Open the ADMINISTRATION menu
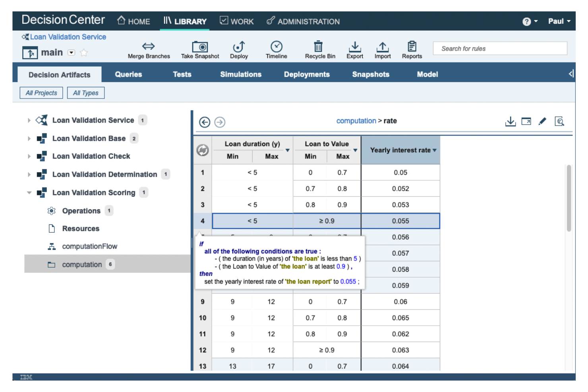The width and height of the screenshot is (588, 392). [x=303, y=21]
